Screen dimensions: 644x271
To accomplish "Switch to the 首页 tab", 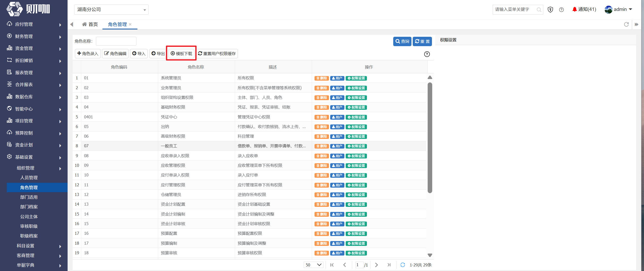I will pyautogui.click(x=90, y=24).
